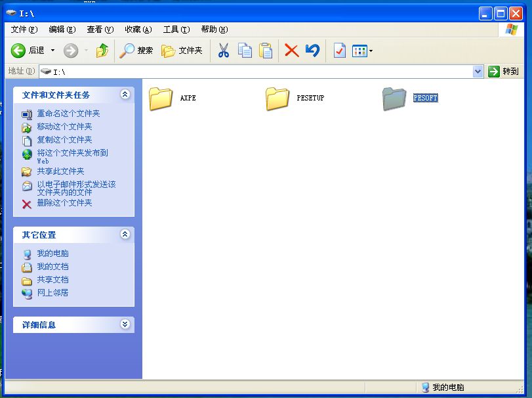Open the Back history dropdown arrow

(x=53, y=51)
